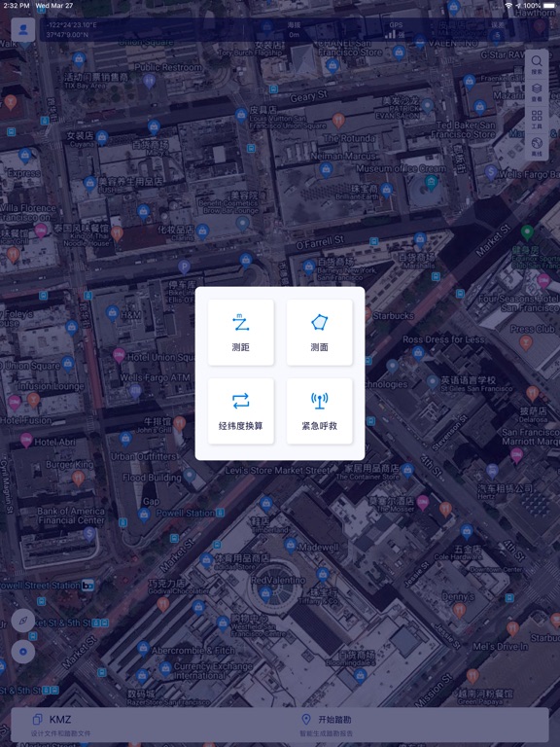Tap the Wi-Fi icon in status bar

pos(508,5)
